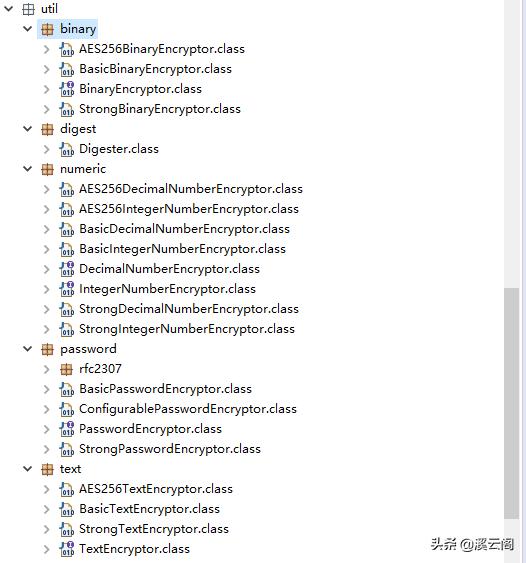Expand the AES256TextEncryptor.class node
The image size is (526, 563).
point(47,489)
